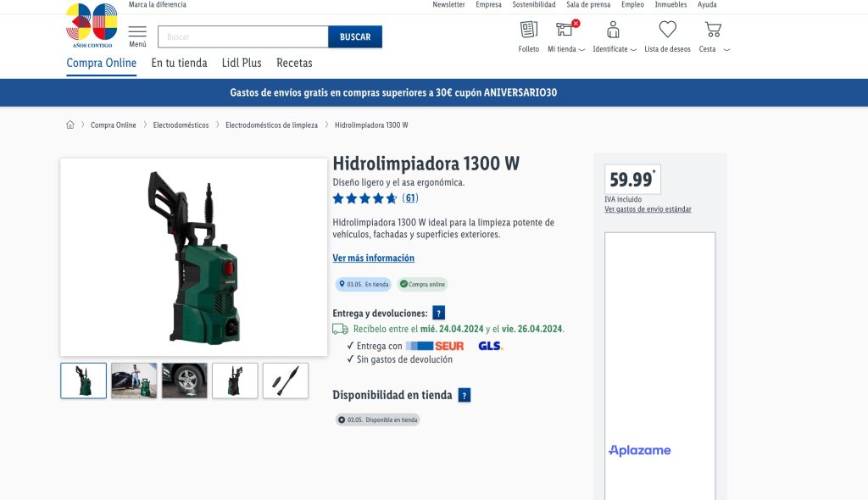Focus the Buscar search input field
Screen dimensions: 868x500
243,37
